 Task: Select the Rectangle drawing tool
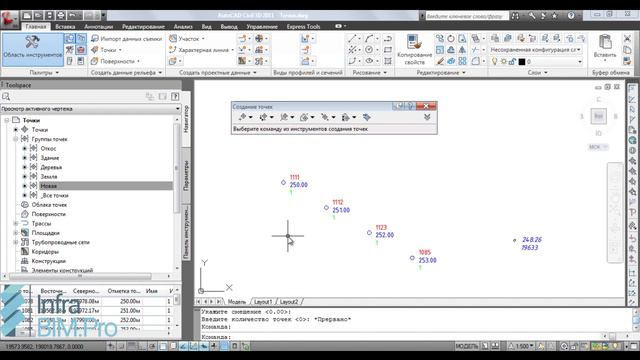coord(388,50)
